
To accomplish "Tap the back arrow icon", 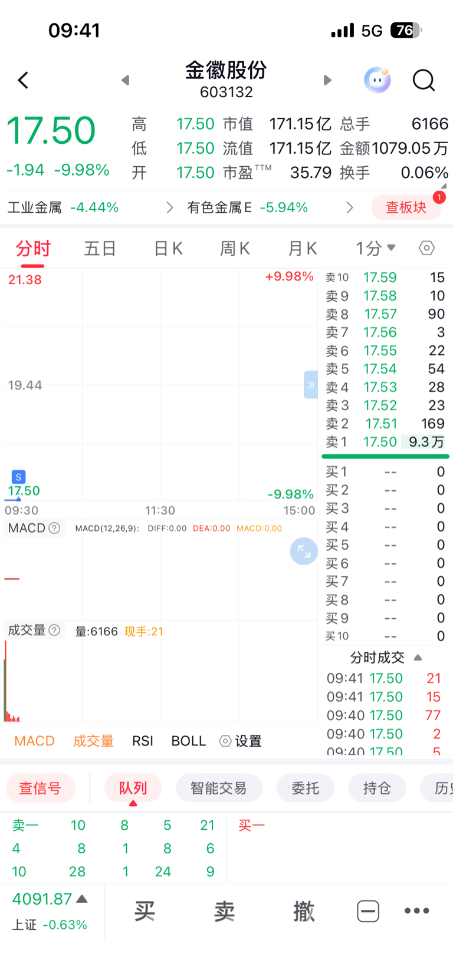I will click(x=23, y=80).
